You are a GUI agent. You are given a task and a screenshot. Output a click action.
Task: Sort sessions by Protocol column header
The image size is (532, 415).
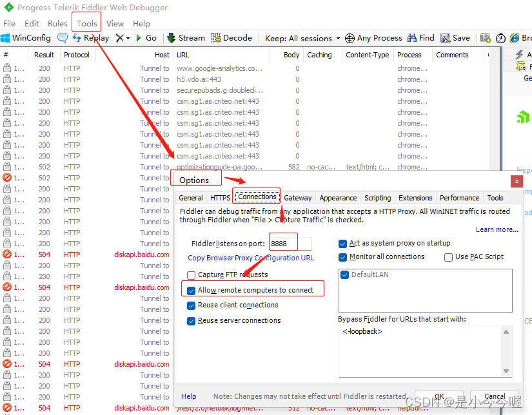[x=77, y=55]
